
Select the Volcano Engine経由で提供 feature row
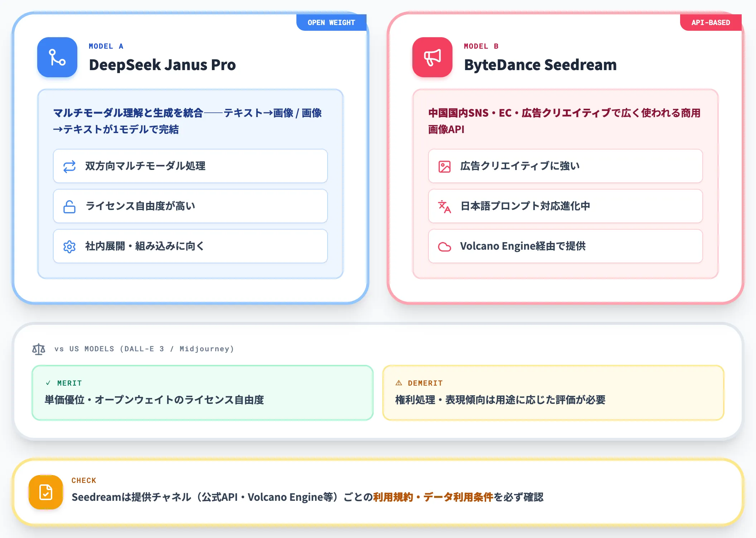tap(566, 246)
